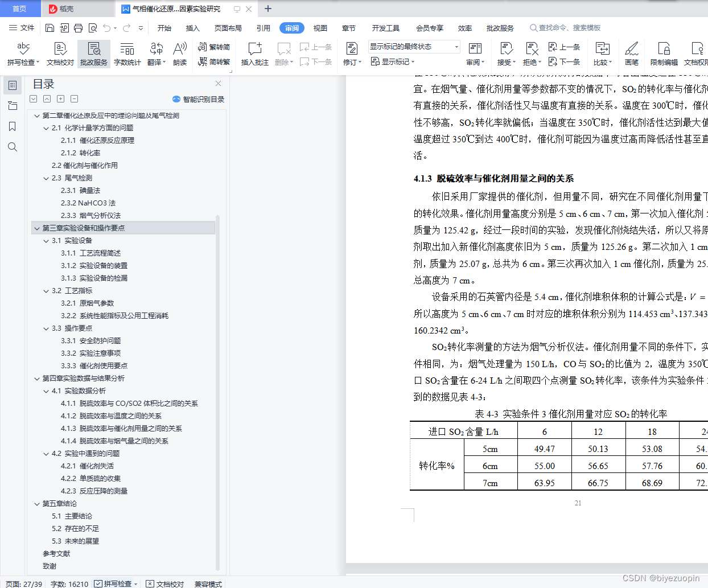Toggle 拼写检查 in the status bar
The height and width of the screenshot is (588, 708).
(x=116, y=583)
